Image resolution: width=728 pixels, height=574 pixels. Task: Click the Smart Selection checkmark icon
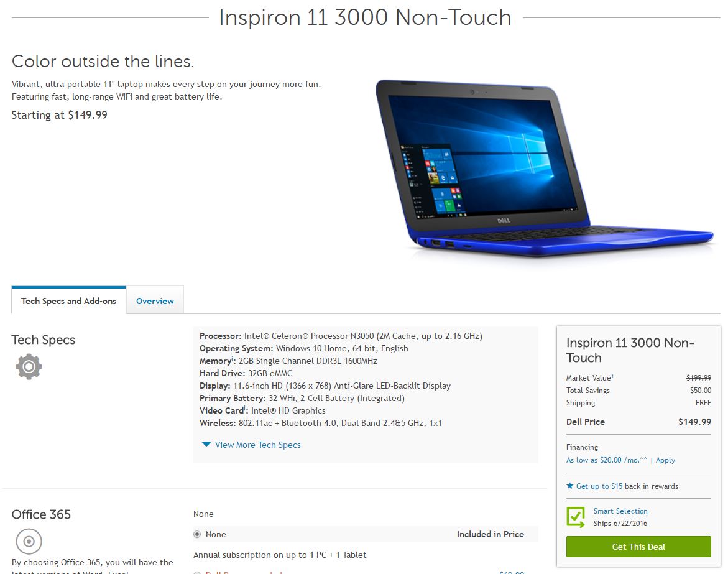click(576, 517)
